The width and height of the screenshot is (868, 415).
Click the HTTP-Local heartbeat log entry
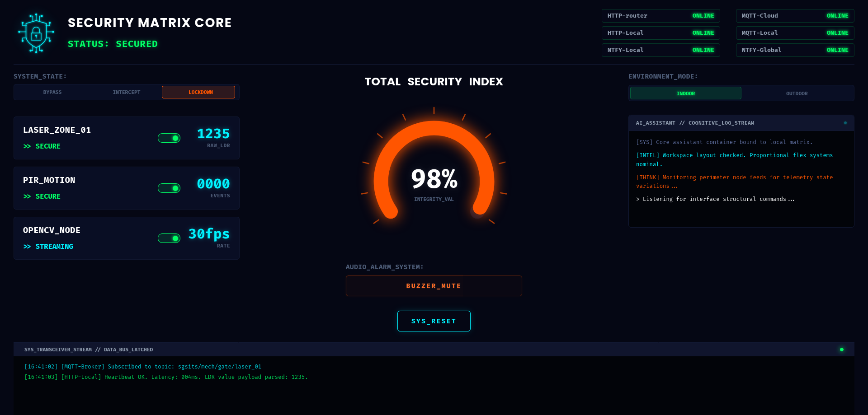coord(166,377)
